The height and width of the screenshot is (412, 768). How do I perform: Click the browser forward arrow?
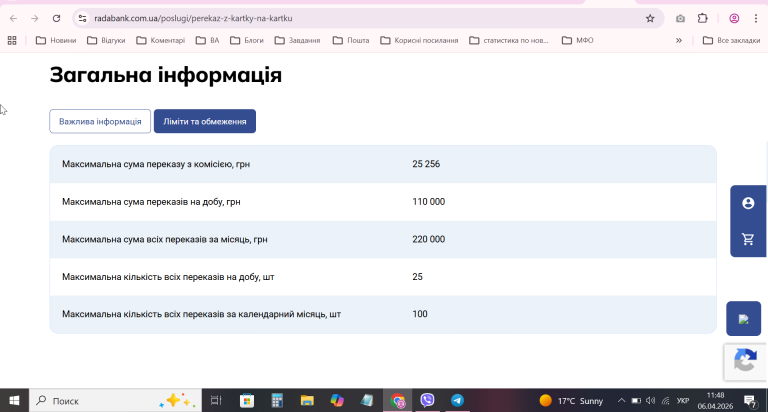pos(34,19)
